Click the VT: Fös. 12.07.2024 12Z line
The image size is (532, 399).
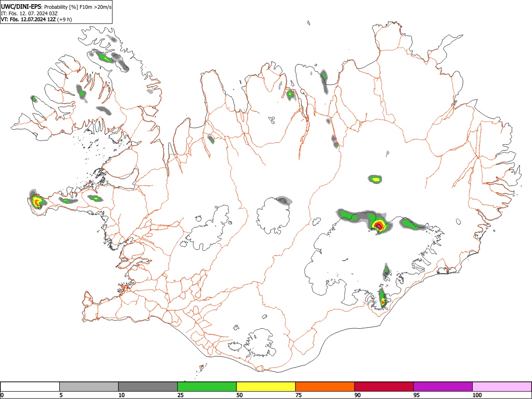click(36, 19)
